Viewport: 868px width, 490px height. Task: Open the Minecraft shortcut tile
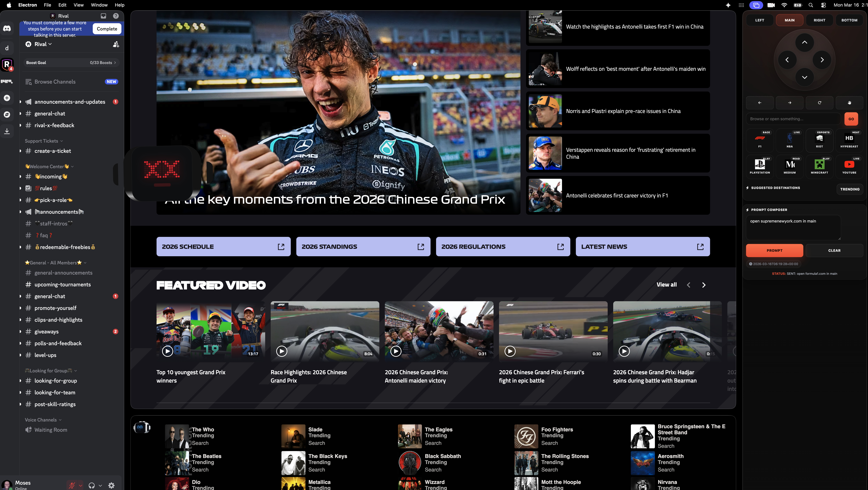(x=819, y=165)
